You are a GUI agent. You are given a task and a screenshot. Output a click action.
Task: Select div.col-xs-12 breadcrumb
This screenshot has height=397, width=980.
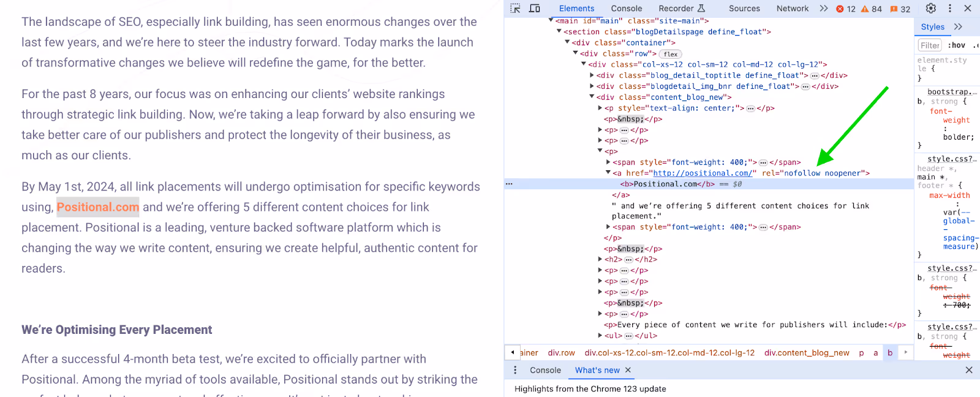(669, 353)
